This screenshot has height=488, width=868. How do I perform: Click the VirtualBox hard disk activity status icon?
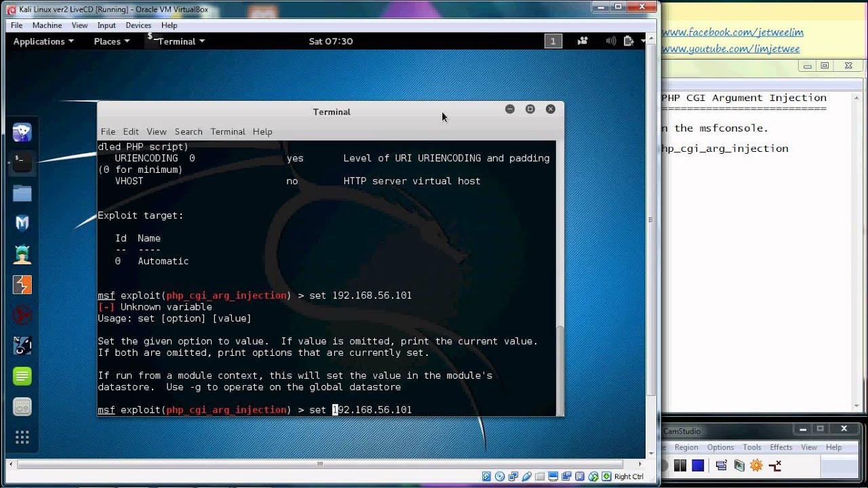coord(486,476)
